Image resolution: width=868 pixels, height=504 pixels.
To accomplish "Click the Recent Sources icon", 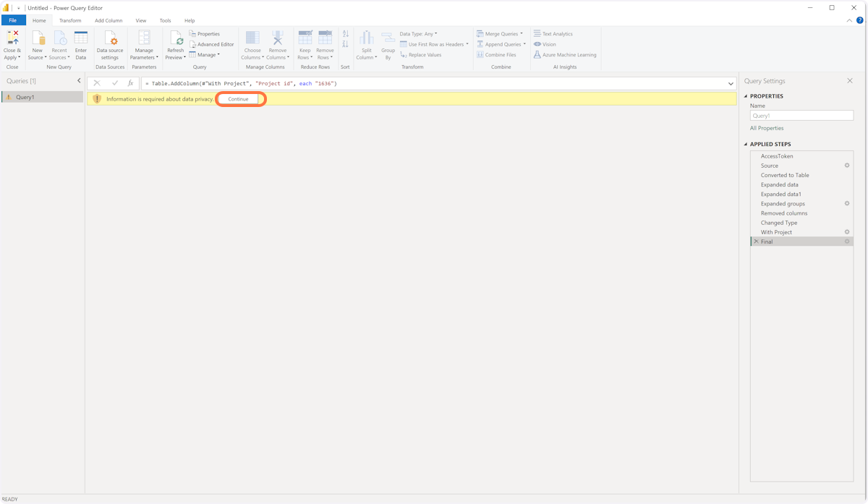I will coord(59,38).
